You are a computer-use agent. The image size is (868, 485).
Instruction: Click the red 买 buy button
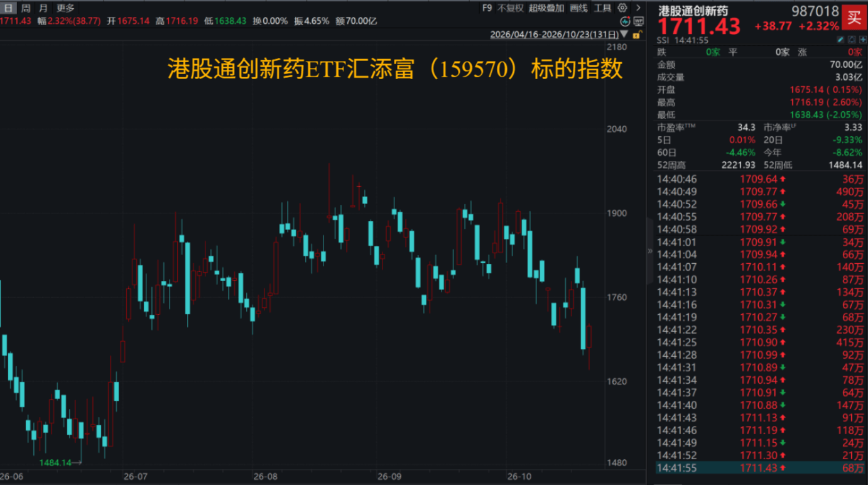pyautogui.click(x=854, y=17)
